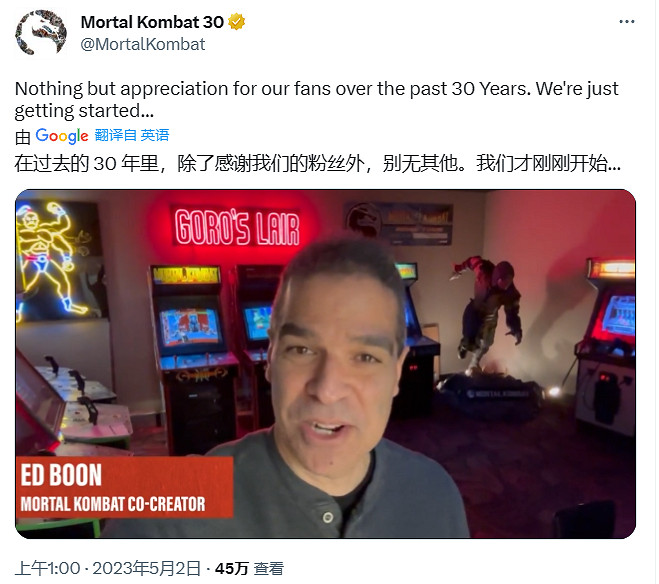
Task: Visit the @MortalKombat handle
Action: point(142,44)
